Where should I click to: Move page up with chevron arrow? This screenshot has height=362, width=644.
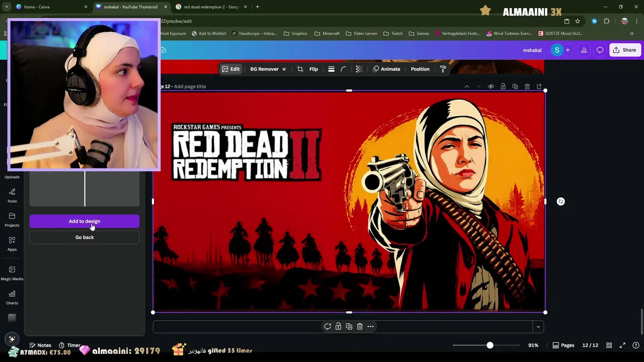pos(466,86)
